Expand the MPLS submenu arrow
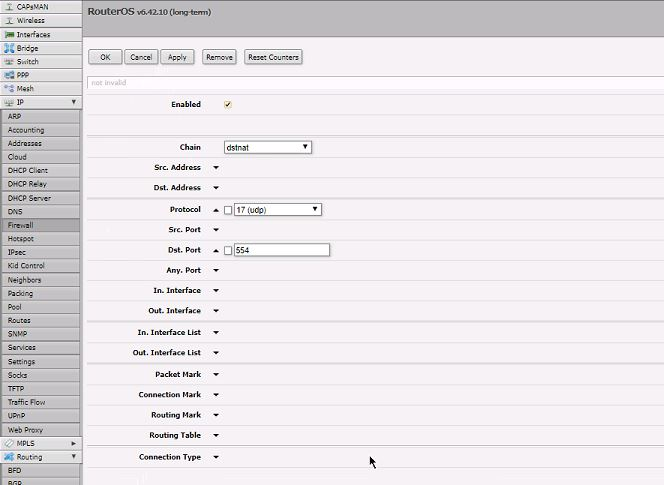This screenshot has height=485, width=664. coord(74,443)
